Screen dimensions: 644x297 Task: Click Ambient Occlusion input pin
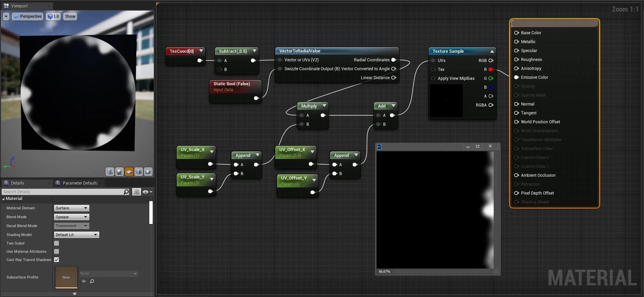[x=516, y=175]
